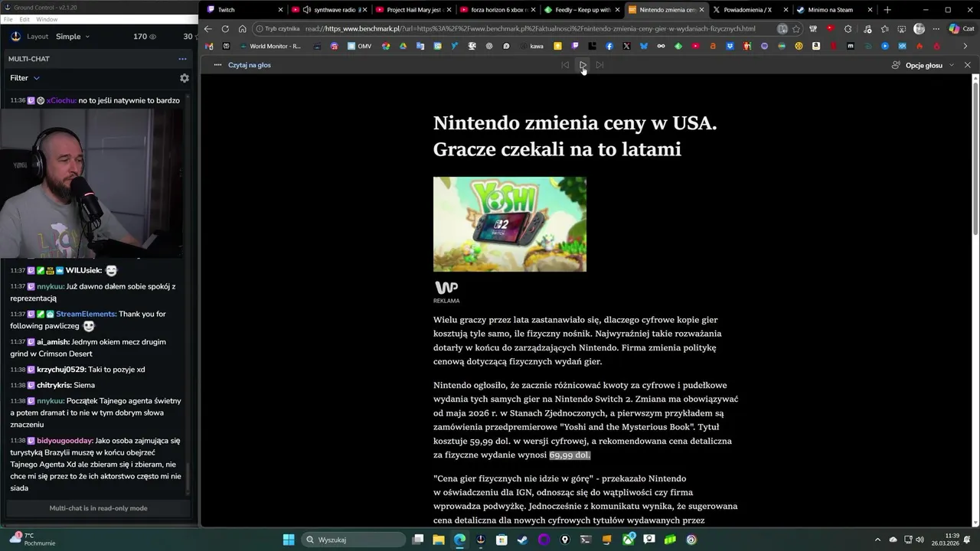Open Microsoft Store from taskbar
The height and width of the screenshot is (551, 980).
pos(501,540)
